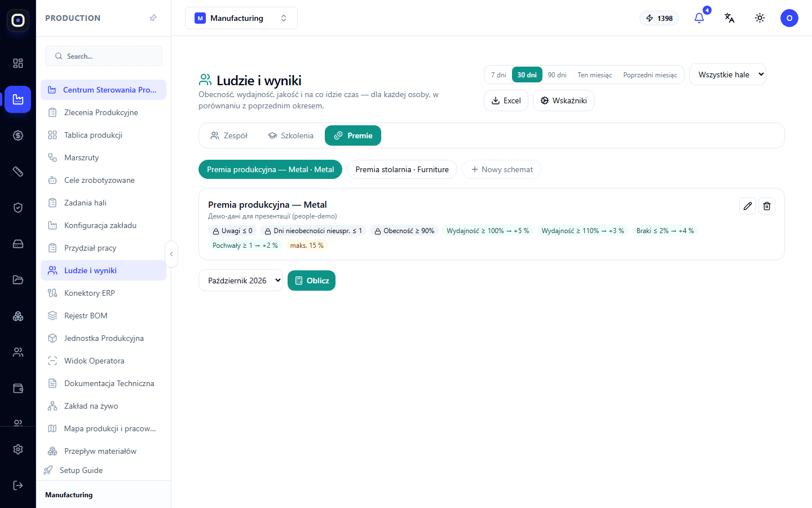Collapse the sidebar using the chevron handle
812x508 pixels.
[171, 254]
